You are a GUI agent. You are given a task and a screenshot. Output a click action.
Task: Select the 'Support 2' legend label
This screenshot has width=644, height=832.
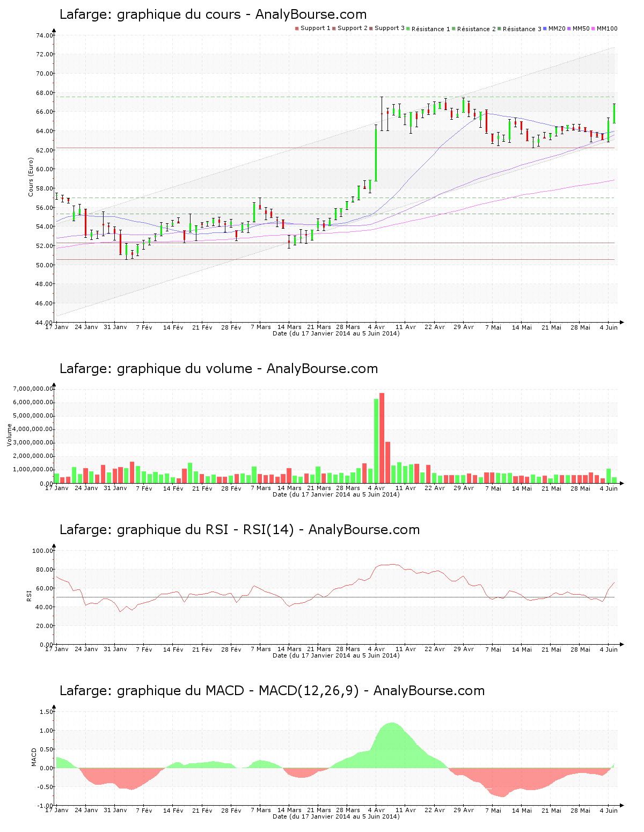pos(353,28)
